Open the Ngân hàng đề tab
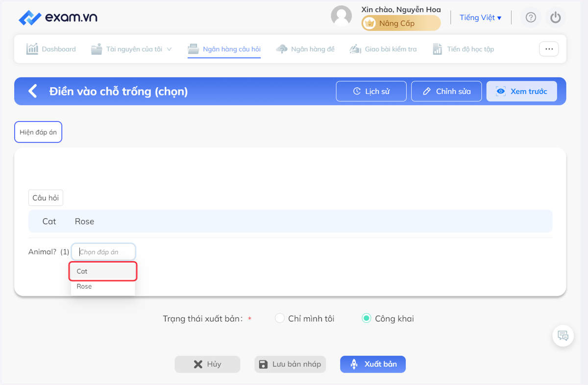 pyautogui.click(x=305, y=49)
